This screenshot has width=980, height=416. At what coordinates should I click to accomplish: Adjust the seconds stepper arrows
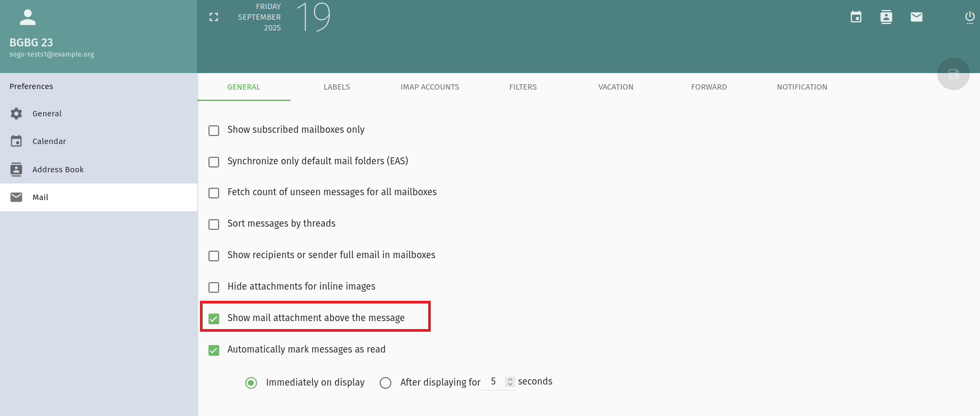(x=510, y=382)
